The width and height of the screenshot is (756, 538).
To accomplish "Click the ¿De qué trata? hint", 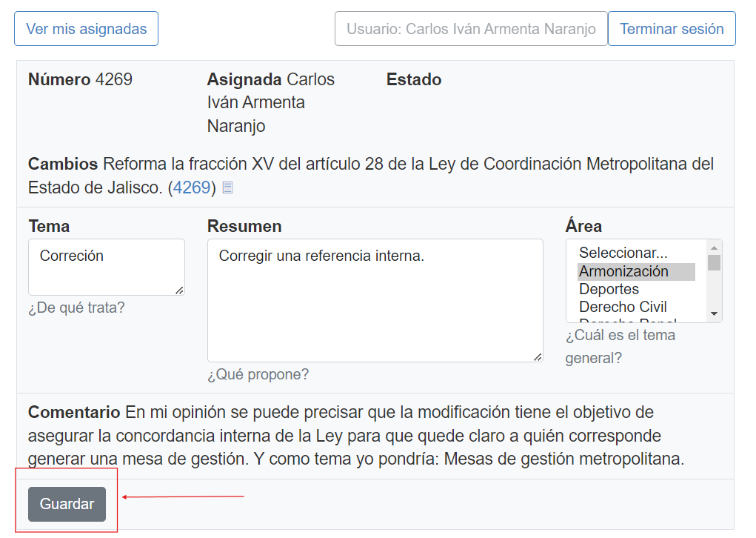I will point(77,308).
